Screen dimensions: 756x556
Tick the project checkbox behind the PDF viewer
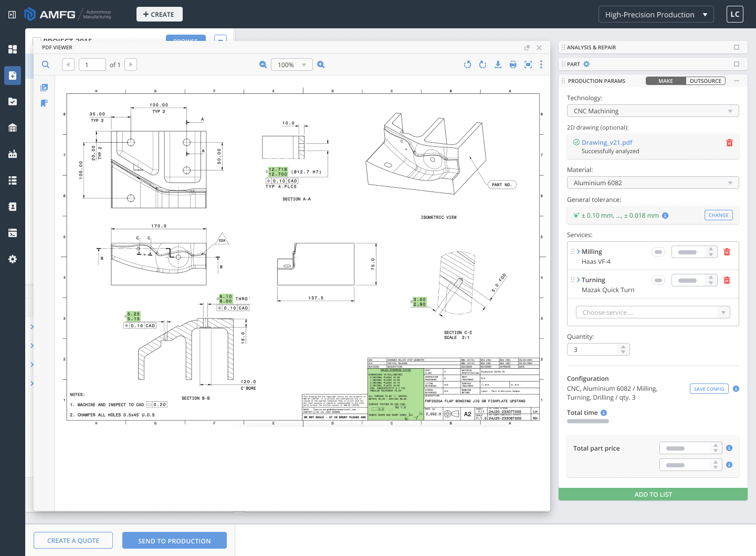click(x=37, y=40)
